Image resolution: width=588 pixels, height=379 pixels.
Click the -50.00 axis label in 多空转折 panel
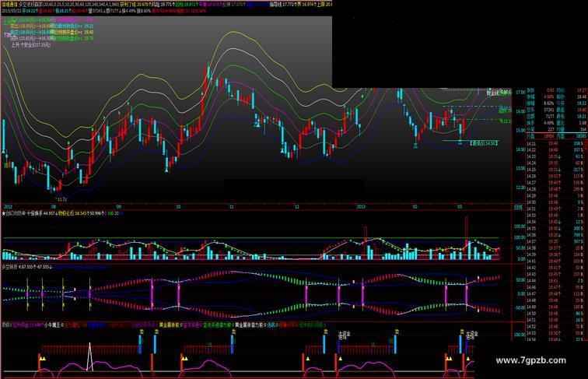pyautogui.click(x=520, y=307)
